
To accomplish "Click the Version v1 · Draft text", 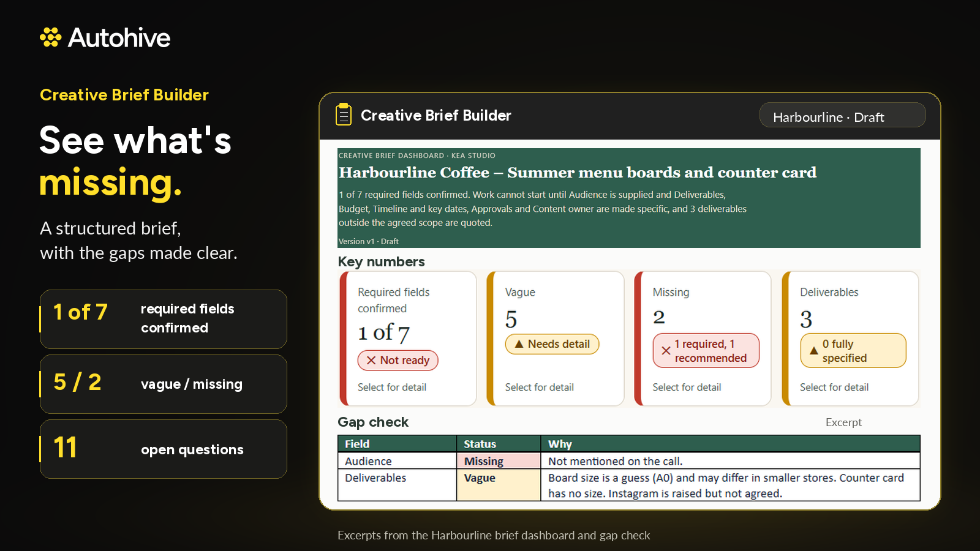I will click(369, 241).
